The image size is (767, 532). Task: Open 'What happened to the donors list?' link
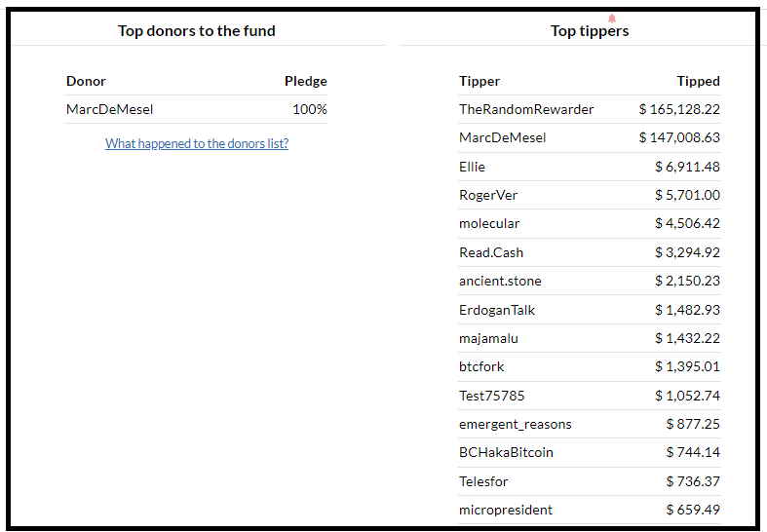(x=197, y=143)
